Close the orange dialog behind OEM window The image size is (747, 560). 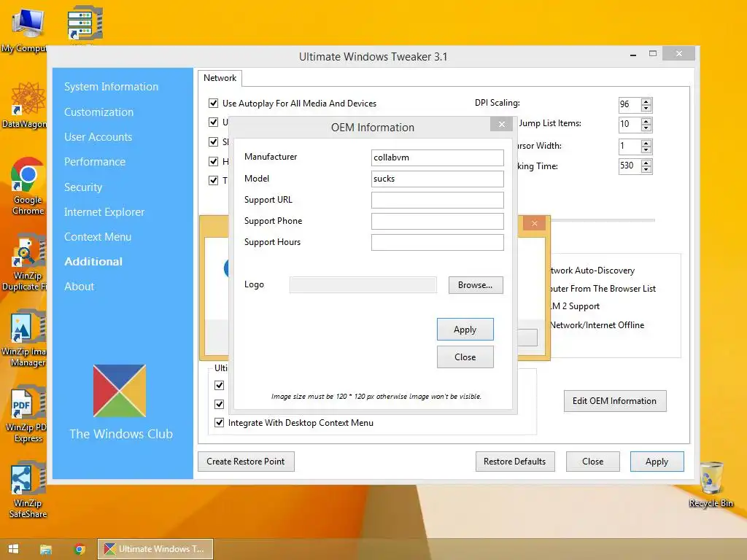point(534,223)
